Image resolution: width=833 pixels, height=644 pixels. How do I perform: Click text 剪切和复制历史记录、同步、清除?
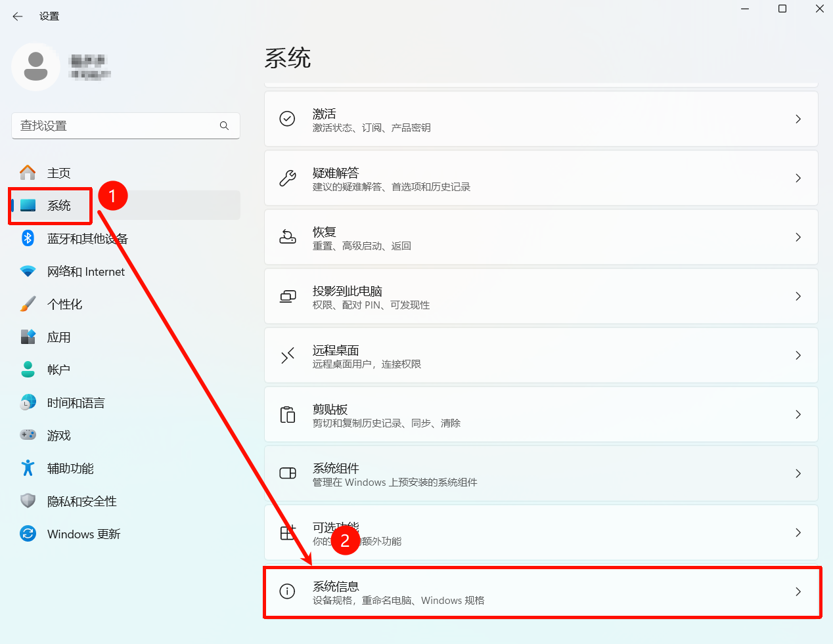[387, 423]
